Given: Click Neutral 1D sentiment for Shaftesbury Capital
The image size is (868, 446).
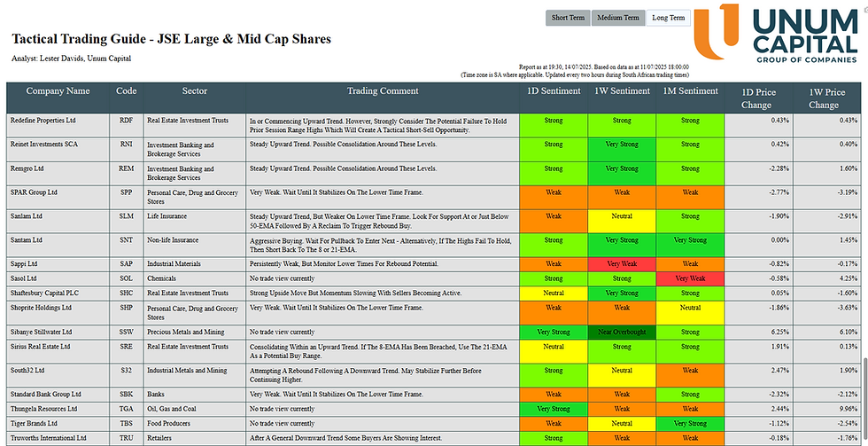Looking at the screenshot, I should [554, 293].
